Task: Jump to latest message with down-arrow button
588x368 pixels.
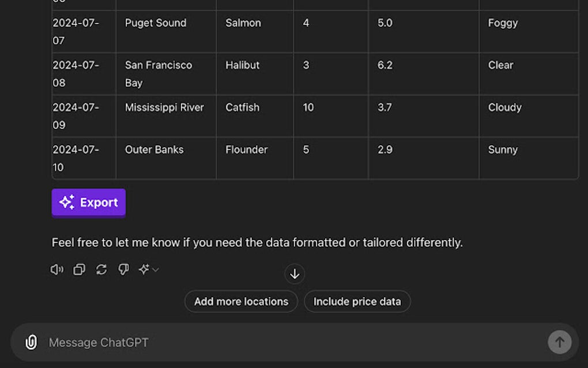Action: 294,273
